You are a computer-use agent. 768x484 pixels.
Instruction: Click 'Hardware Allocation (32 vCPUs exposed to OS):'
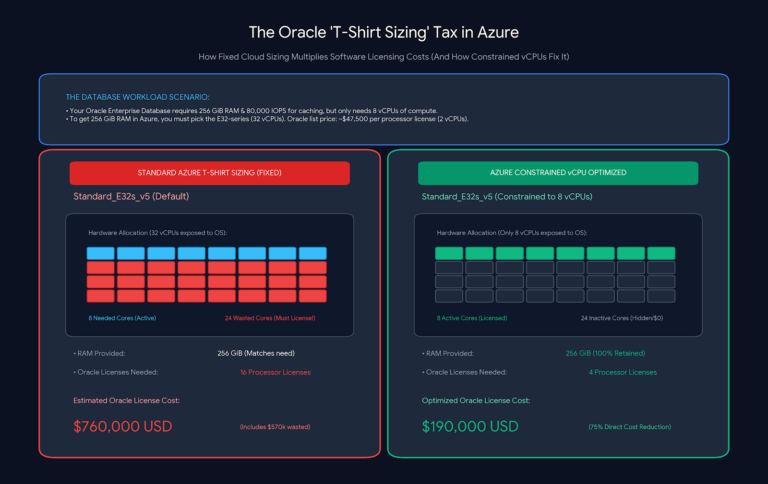click(158, 233)
